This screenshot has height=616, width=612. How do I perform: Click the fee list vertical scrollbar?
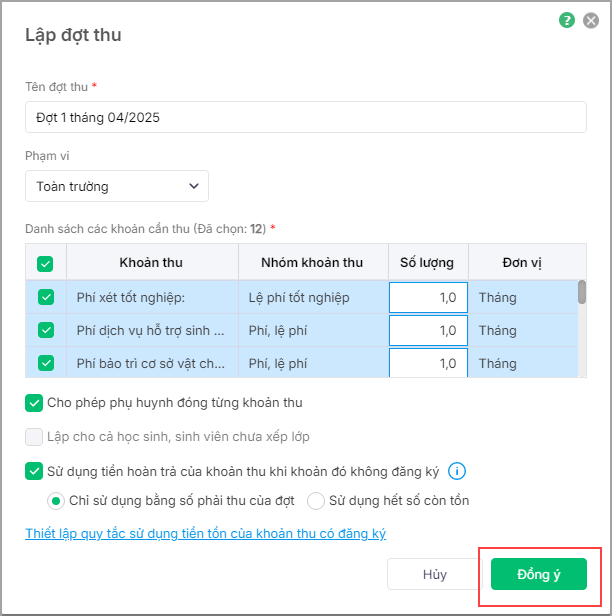[582, 291]
